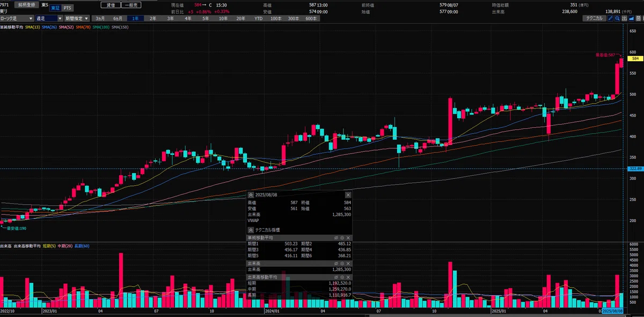Select the 3ヵ月 period tab
Image resolution: width=644 pixels, height=317 pixels.
tap(100, 18)
